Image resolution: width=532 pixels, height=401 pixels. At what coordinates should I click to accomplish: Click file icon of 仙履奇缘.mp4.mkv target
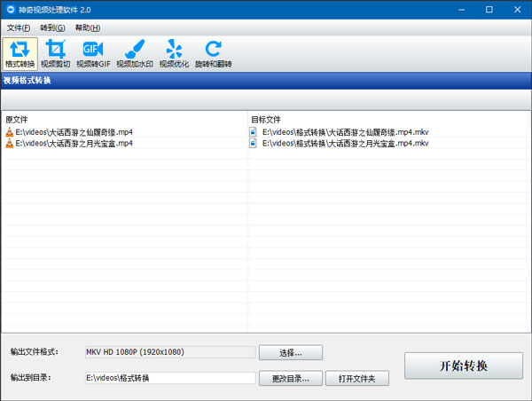253,132
